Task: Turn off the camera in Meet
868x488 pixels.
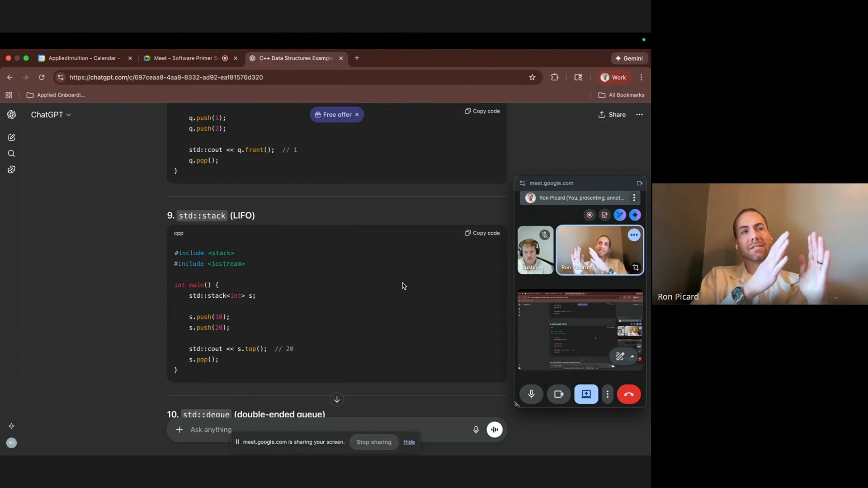Action: click(558, 394)
